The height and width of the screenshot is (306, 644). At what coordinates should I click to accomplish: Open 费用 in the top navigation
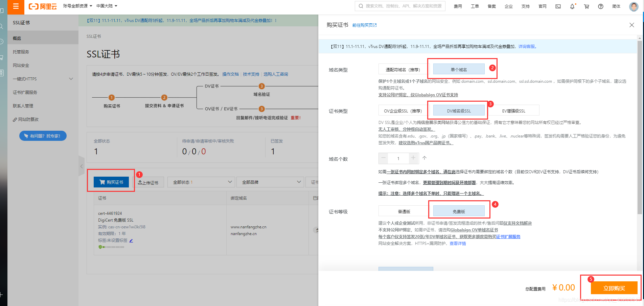click(458, 6)
